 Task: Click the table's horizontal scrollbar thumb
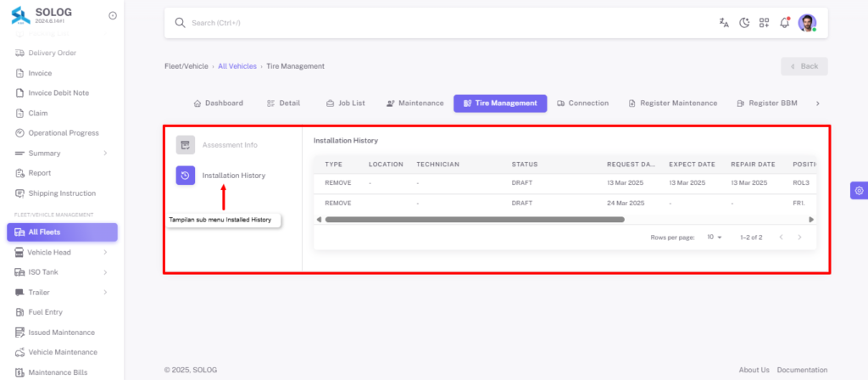[x=475, y=220]
